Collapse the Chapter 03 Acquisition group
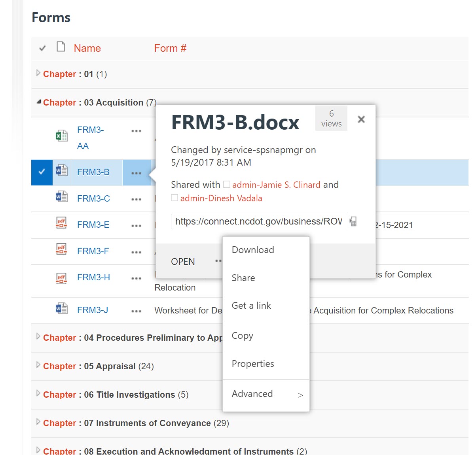The width and height of the screenshot is (476, 455). click(x=38, y=102)
